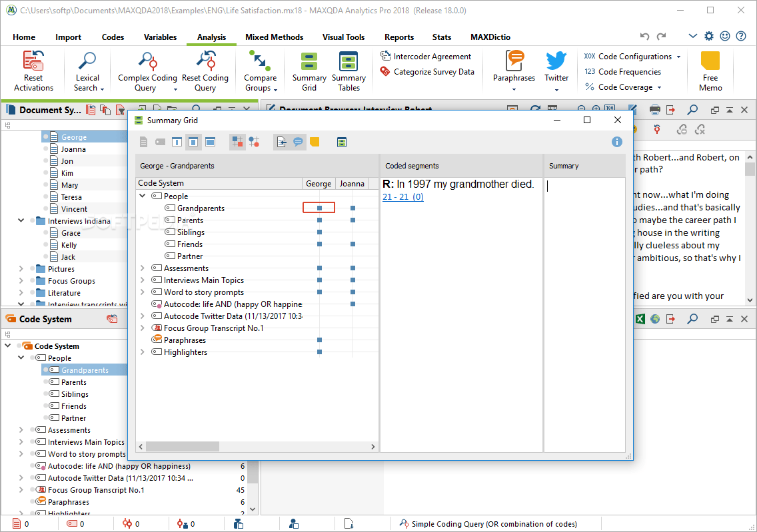Screen dimensions: 757x532
Task: Open the Paraphrases tool
Action: click(514, 71)
